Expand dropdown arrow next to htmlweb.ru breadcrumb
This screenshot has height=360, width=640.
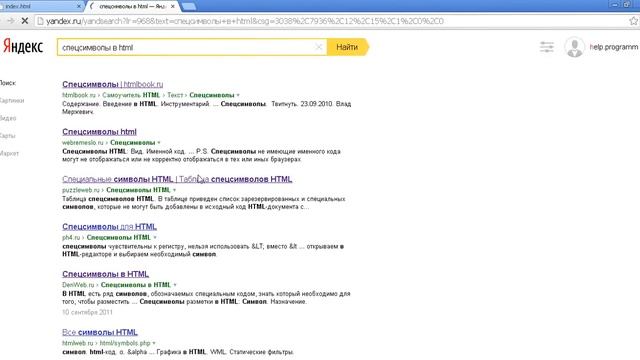(153, 343)
